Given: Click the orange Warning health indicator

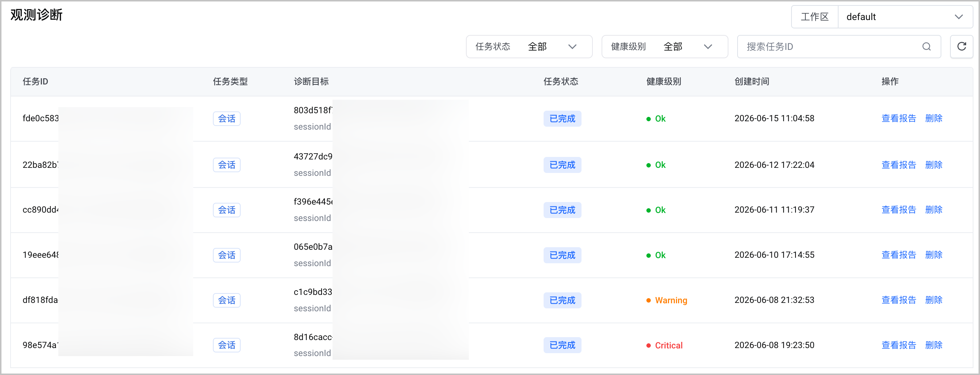Looking at the screenshot, I should 666,300.
